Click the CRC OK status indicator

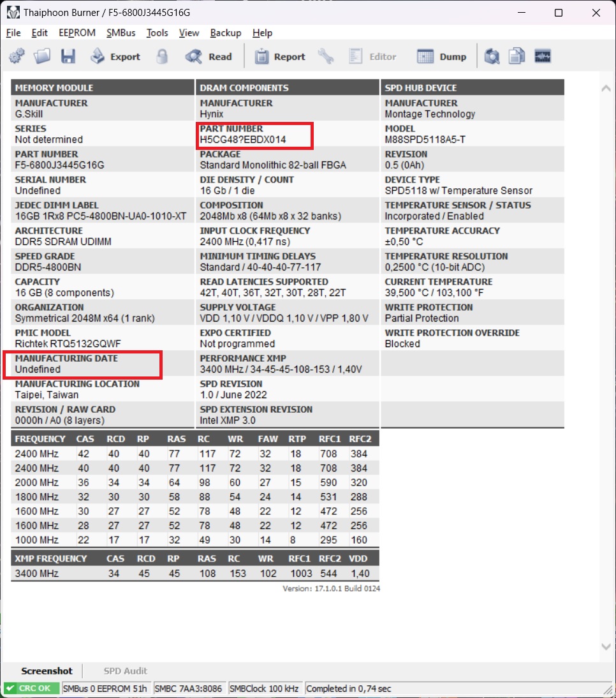click(x=31, y=688)
